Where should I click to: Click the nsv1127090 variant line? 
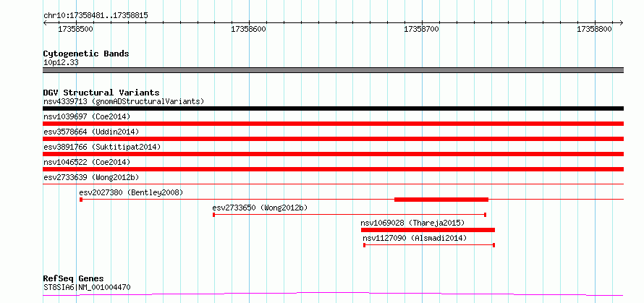point(429,245)
